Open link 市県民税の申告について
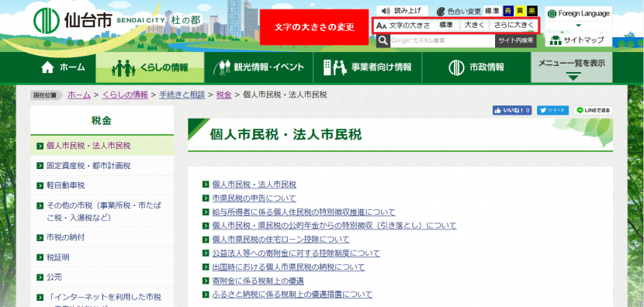This screenshot has height=307, width=644. coord(254,198)
